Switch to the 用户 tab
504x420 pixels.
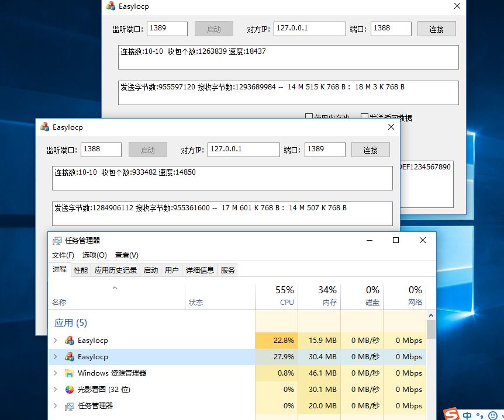click(171, 270)
